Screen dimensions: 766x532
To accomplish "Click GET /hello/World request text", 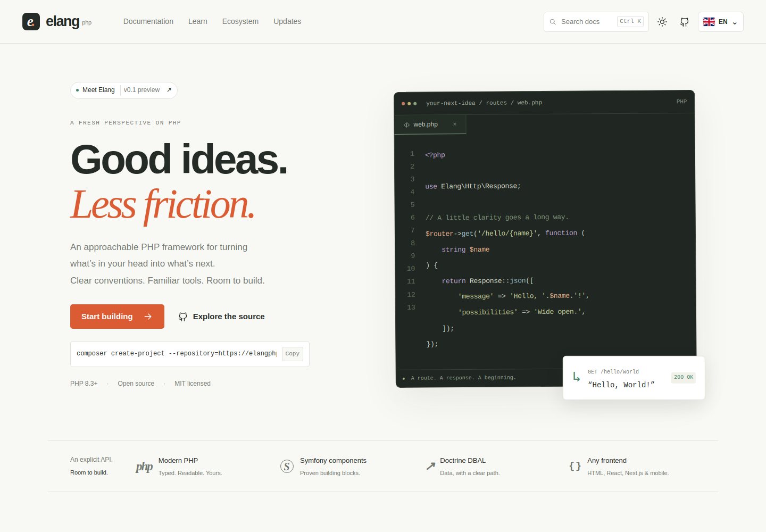I will click(x=613, y=371).
